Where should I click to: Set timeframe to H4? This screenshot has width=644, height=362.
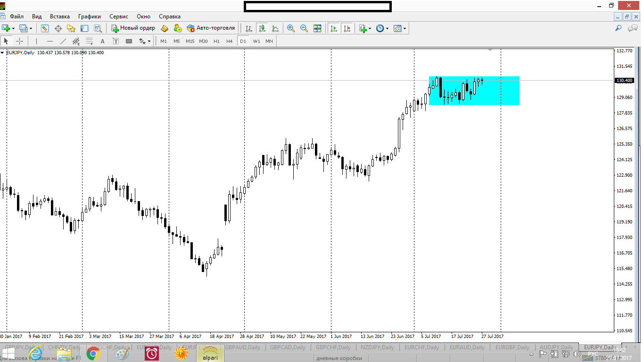click(229, 41)
